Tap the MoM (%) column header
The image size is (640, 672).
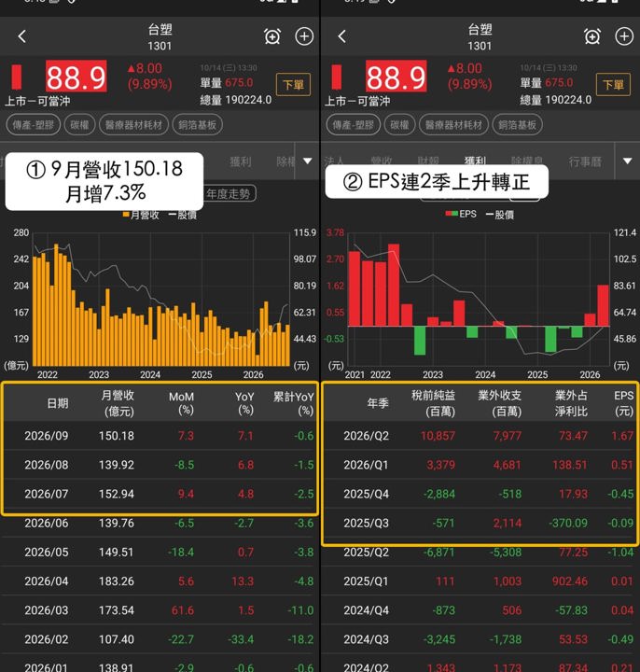[181, 403]
